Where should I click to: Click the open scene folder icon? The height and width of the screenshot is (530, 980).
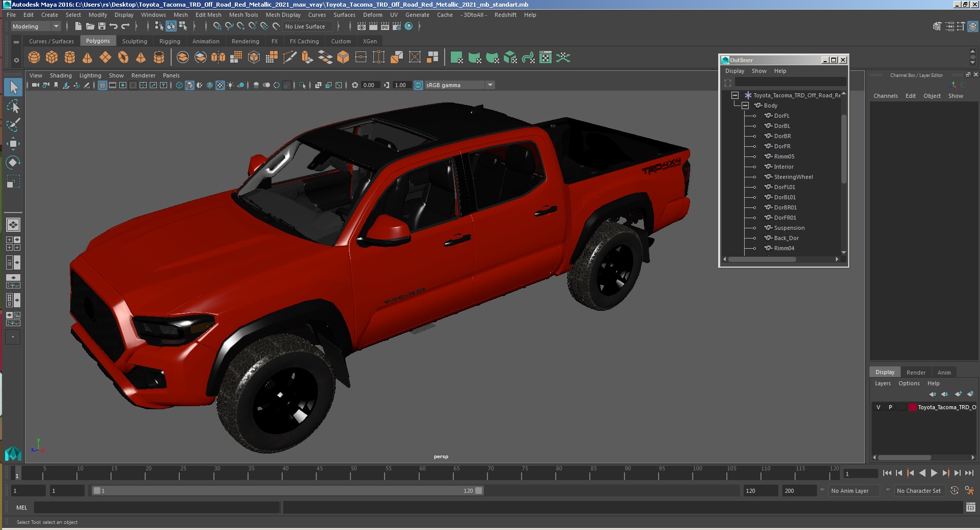click(90, 26)
